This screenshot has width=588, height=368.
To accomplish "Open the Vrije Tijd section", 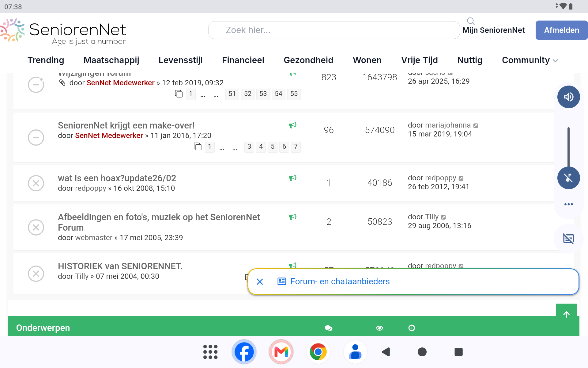I will click(x=420, y=60).
